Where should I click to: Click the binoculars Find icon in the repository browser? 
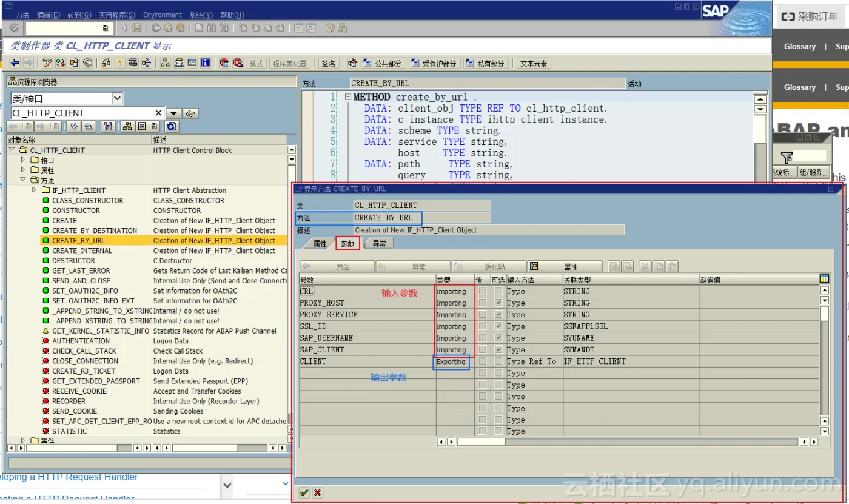pyautogui.click(x=108, y=126)
